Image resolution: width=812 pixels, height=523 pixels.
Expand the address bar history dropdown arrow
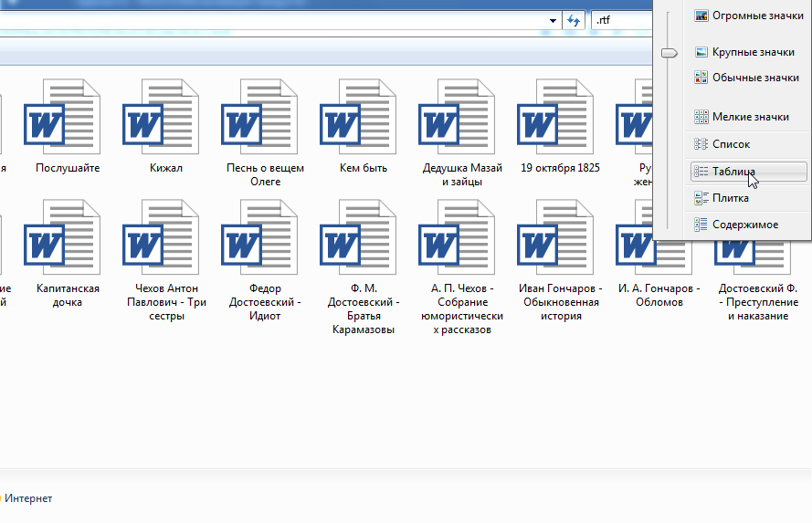click(x=553, y=21)
